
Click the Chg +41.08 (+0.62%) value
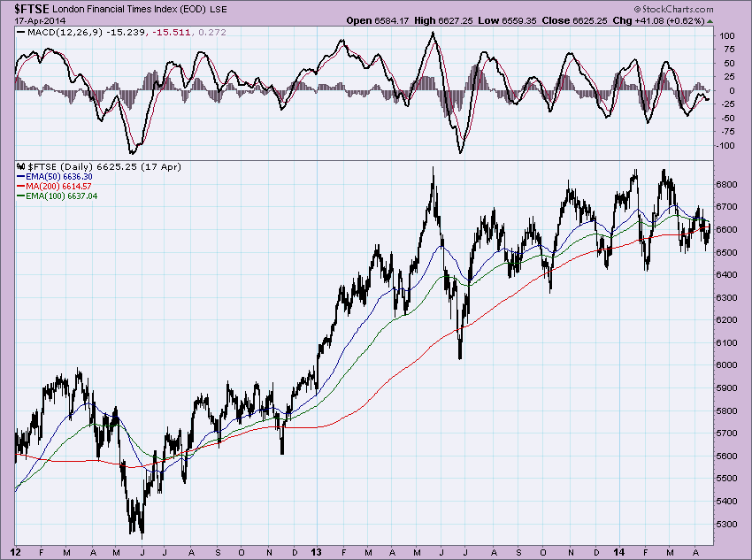658,20
